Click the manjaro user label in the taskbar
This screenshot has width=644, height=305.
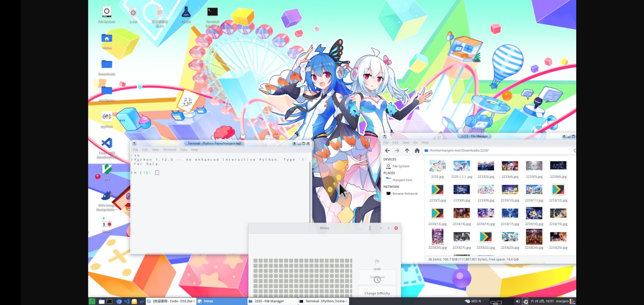562,301
